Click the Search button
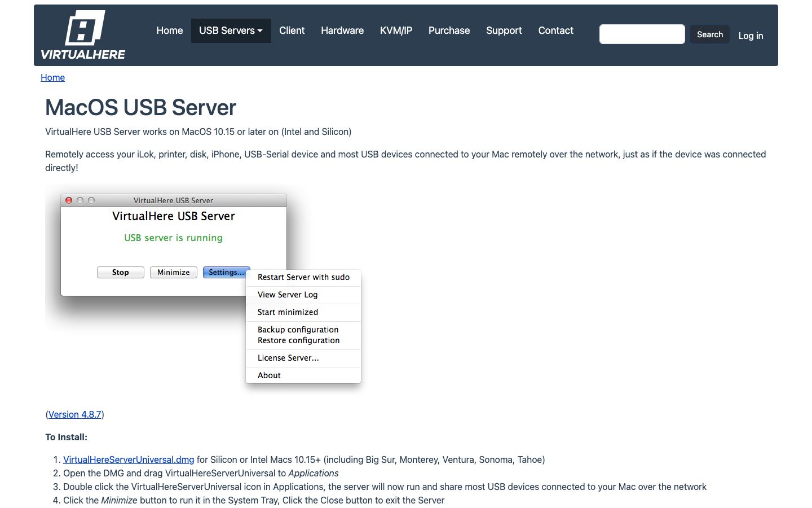Screen dimensions: 812x508 click(709, 34)
